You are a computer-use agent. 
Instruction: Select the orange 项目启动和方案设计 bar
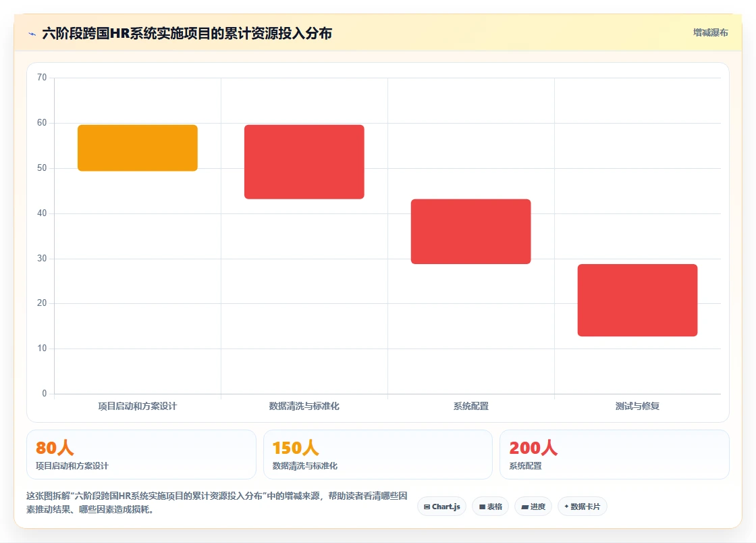tap(138, 148)
